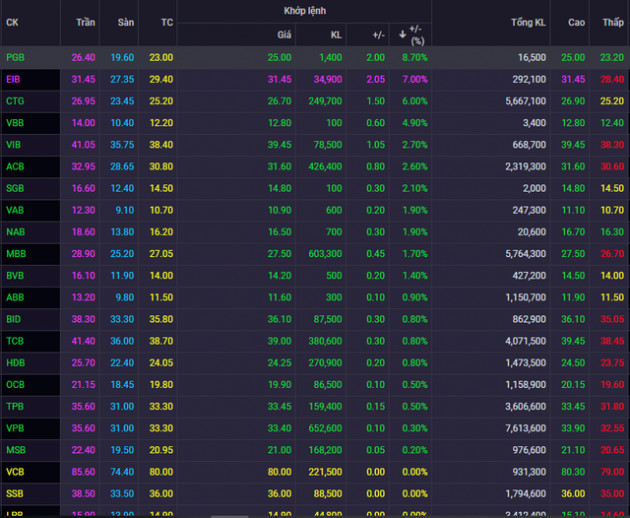Select the TCB stock symbol
630x518 pixels.
(15, 341)
